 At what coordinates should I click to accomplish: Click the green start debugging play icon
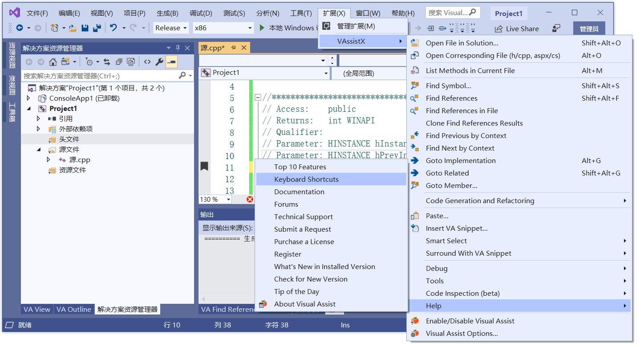tap(263, 28)
